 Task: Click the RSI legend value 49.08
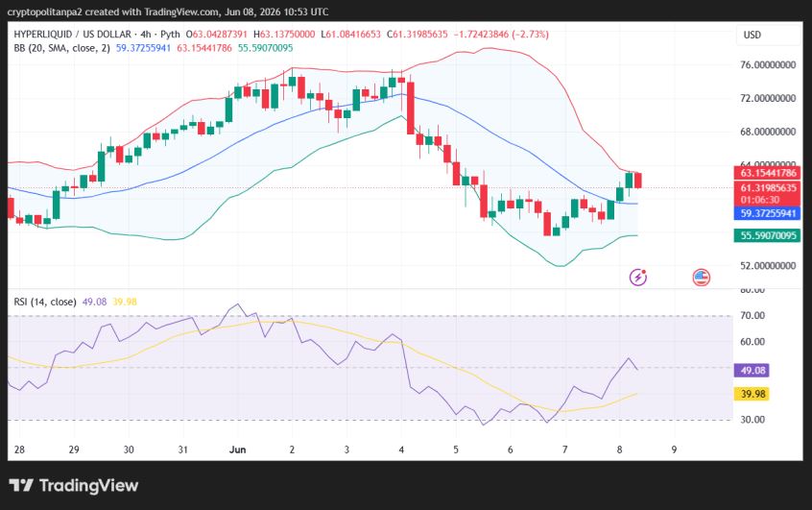[x=94, y=302]
